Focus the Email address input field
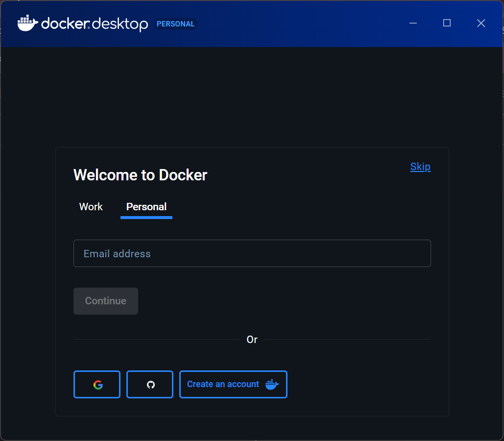 pos(252,253)
